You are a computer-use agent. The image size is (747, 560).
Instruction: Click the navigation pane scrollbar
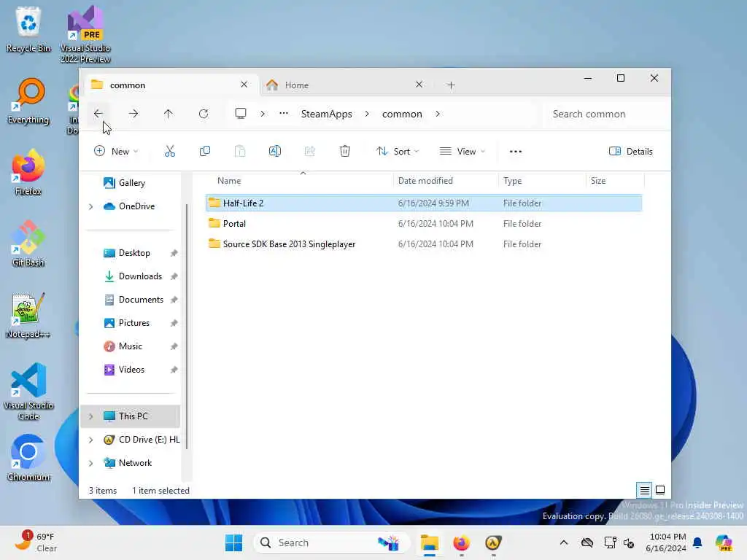coord(187,326)
